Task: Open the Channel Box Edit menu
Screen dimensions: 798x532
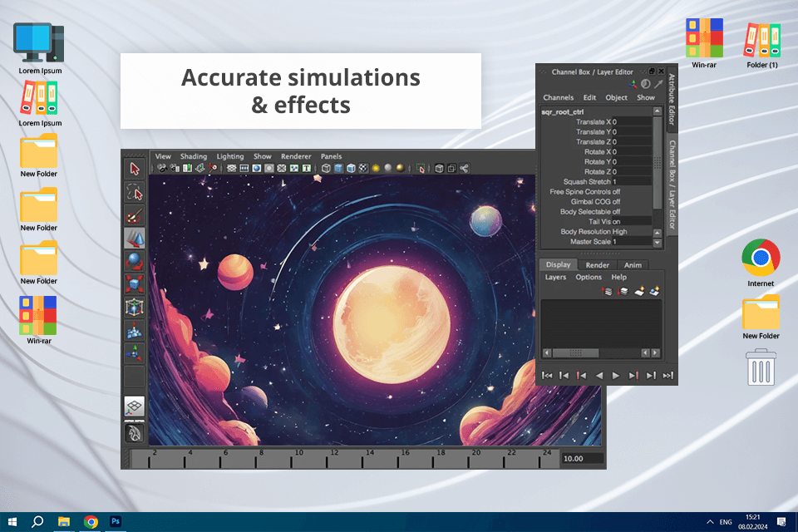Action: point(589,97)
